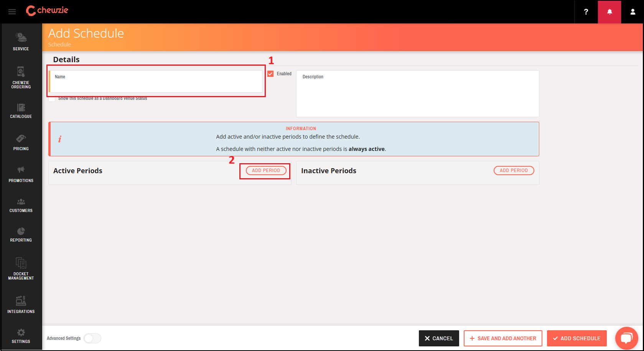Image resolution: width=644 pixels, height=351 pixels.
Task: Check Show this schedule as Dashboard Venue Status
Action: pos(52,98)
